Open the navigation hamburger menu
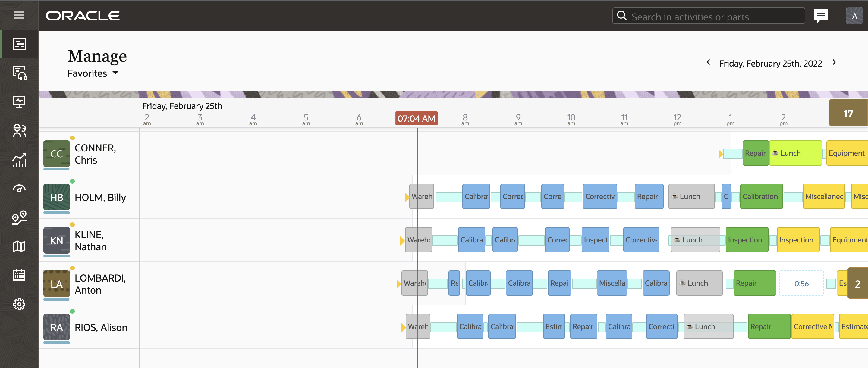The image size is (868, 368). pyautogui.click(x=19, y=15)
